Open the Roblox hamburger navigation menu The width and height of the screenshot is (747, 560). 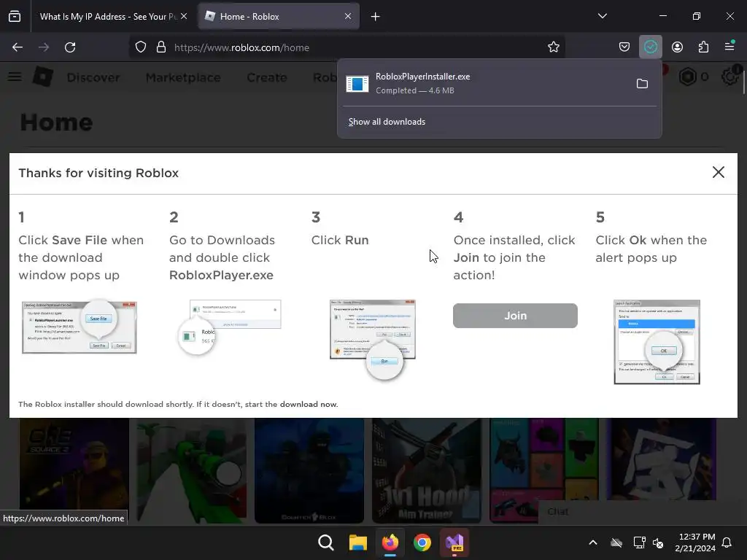[x=15, y=77]
